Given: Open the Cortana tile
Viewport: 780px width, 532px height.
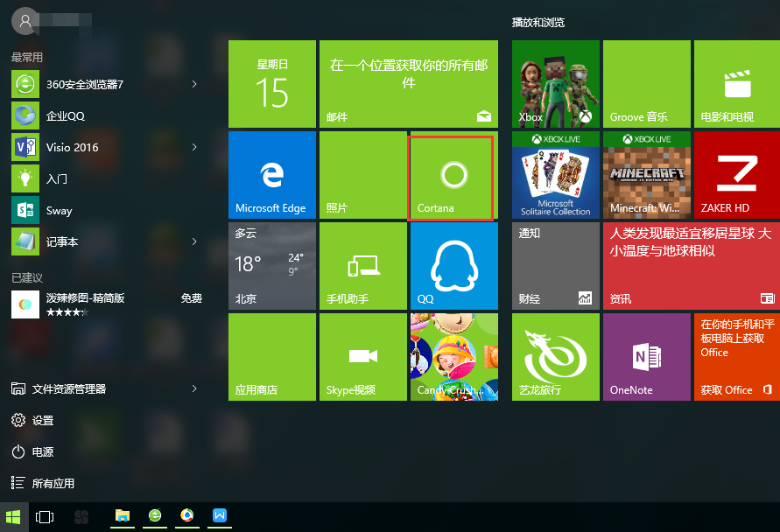Looking at the screenshot, I should pyautogui.click(x=454, y=175).
